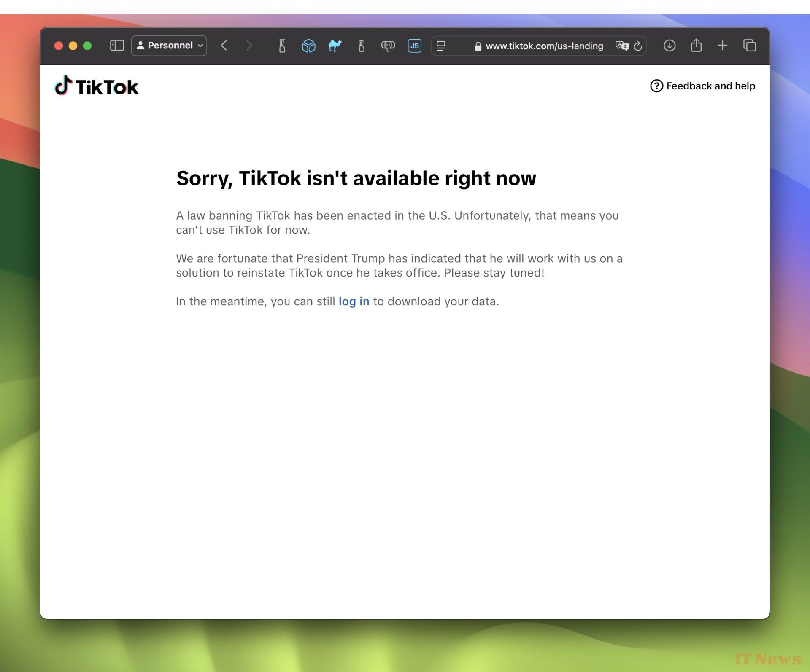Image resolution: width=810 pixels, height=672 pixels.
Task: Click the first spray bottle extension icon
Action: [x=282, y=46]
